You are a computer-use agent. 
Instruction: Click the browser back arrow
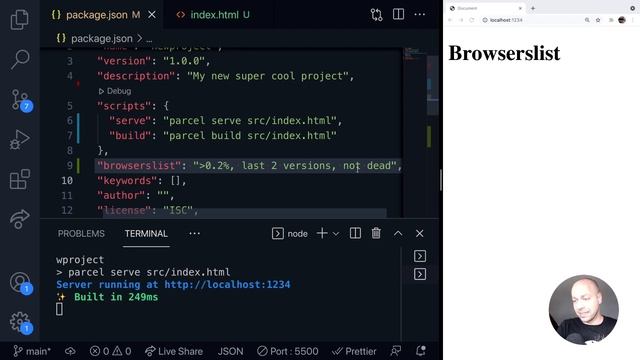[450, 20]
